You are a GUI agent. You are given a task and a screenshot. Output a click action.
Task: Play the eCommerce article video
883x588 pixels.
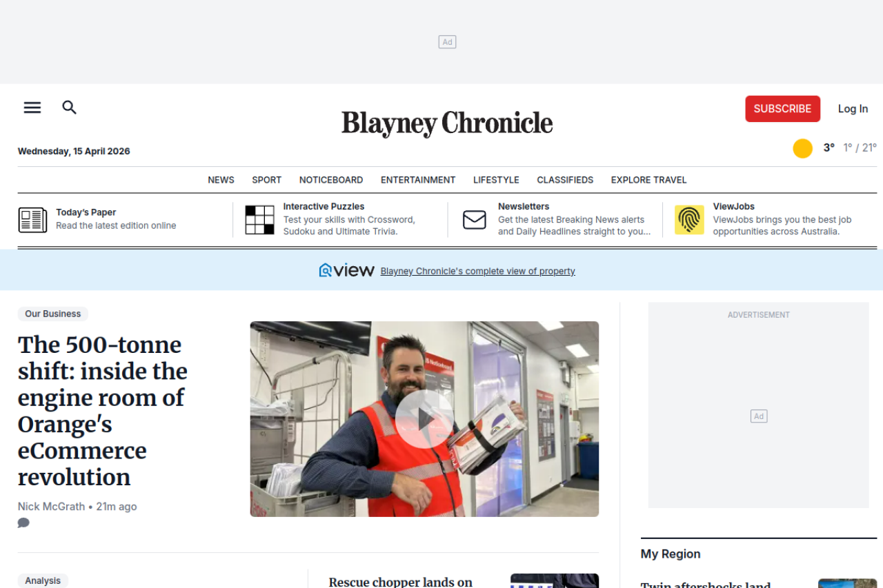click(424, 419)
